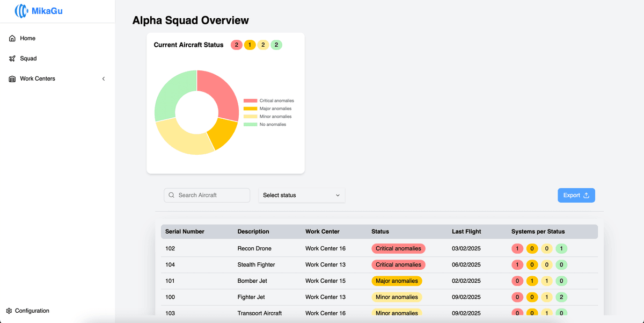This screenshot has height=323, width=644.
Task: Click the Search Aircraft input field
Action: [x=211, y=196]
